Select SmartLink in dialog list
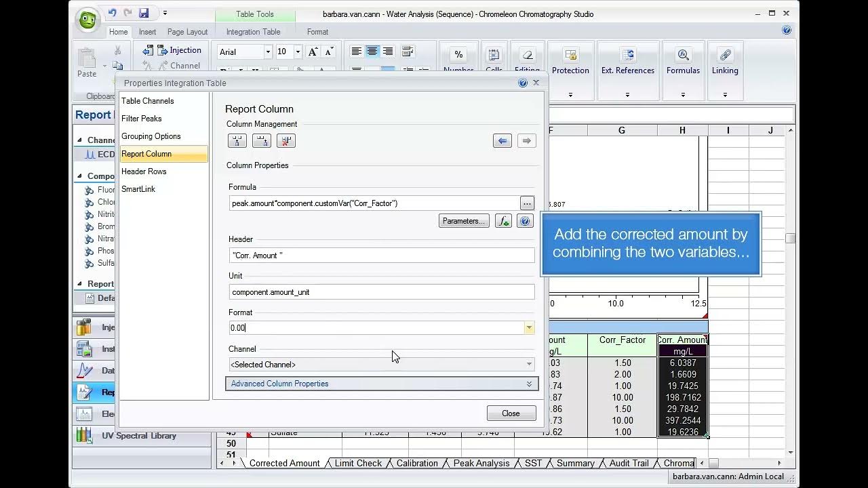The image size is (868, 488). (x=163, y=189)
